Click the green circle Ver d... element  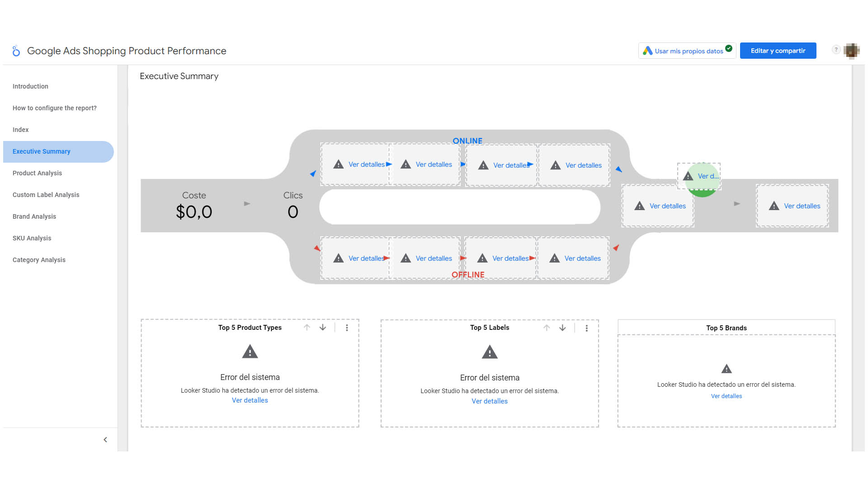click(x=708, y=177)
